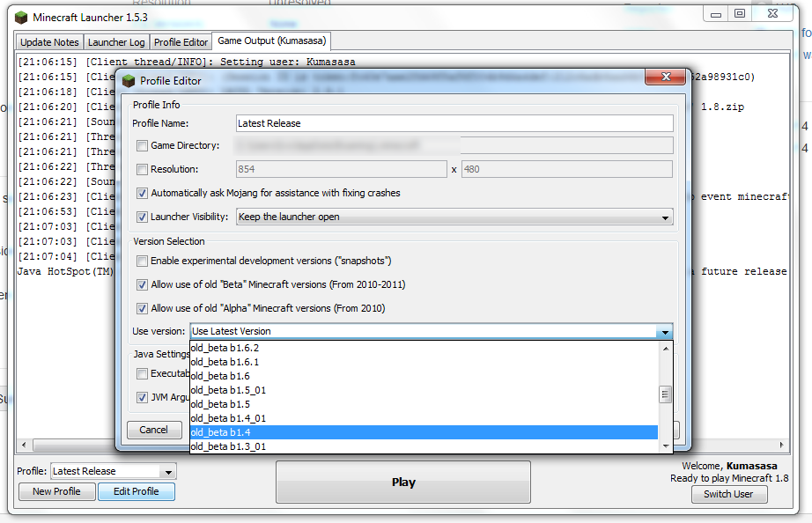Image resolution: width=812 pixels, height=523 pixels.
Task: Maximize the Minecraft Launcher window
Action: pos(740,14)
